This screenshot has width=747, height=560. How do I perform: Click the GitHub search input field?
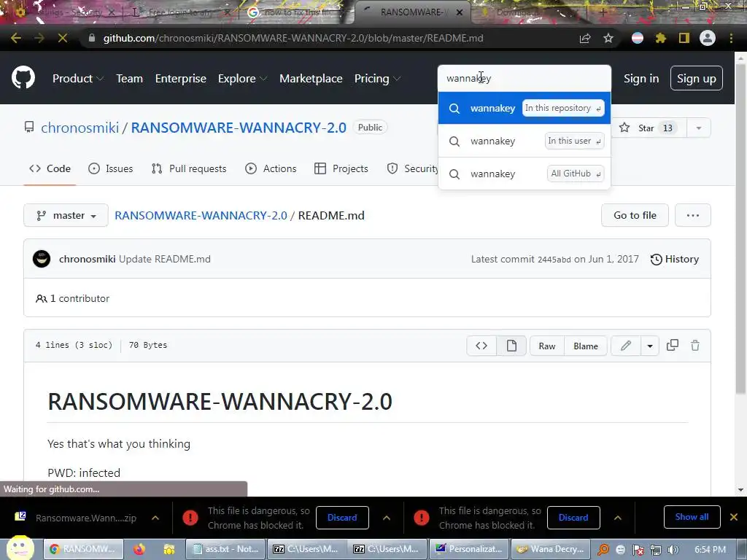[524, 78]
